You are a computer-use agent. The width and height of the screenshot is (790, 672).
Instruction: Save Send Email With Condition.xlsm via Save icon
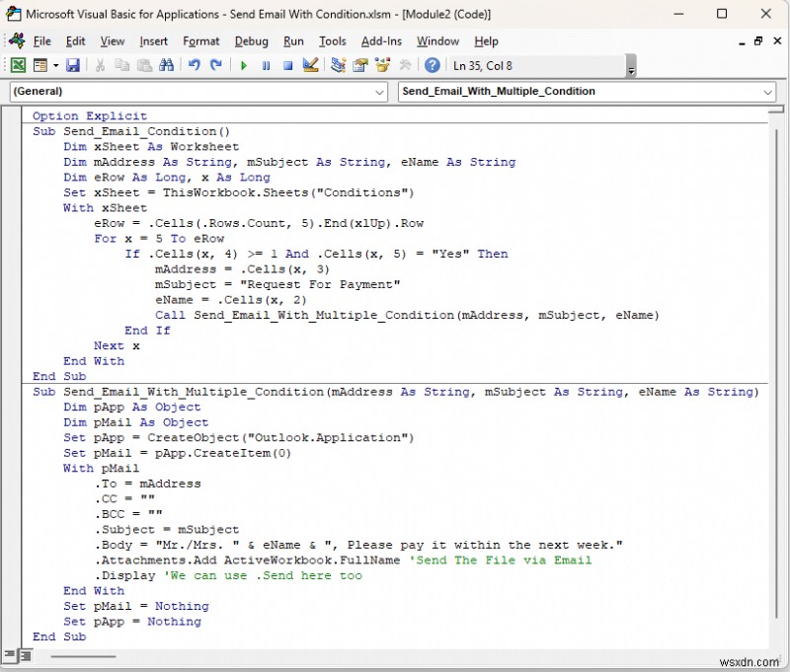coord(73,65)
